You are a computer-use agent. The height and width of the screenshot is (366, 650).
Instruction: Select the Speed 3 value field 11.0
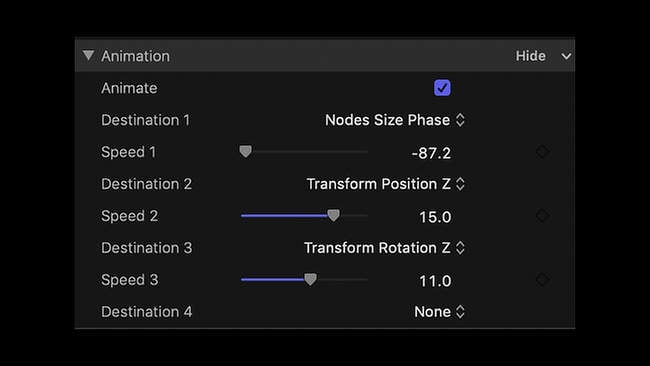435,281
